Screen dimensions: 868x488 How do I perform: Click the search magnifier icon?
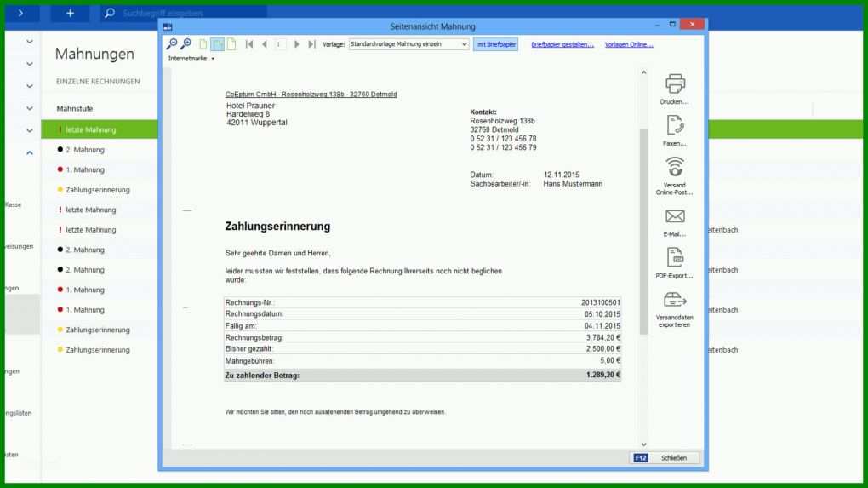pos(110,13)
